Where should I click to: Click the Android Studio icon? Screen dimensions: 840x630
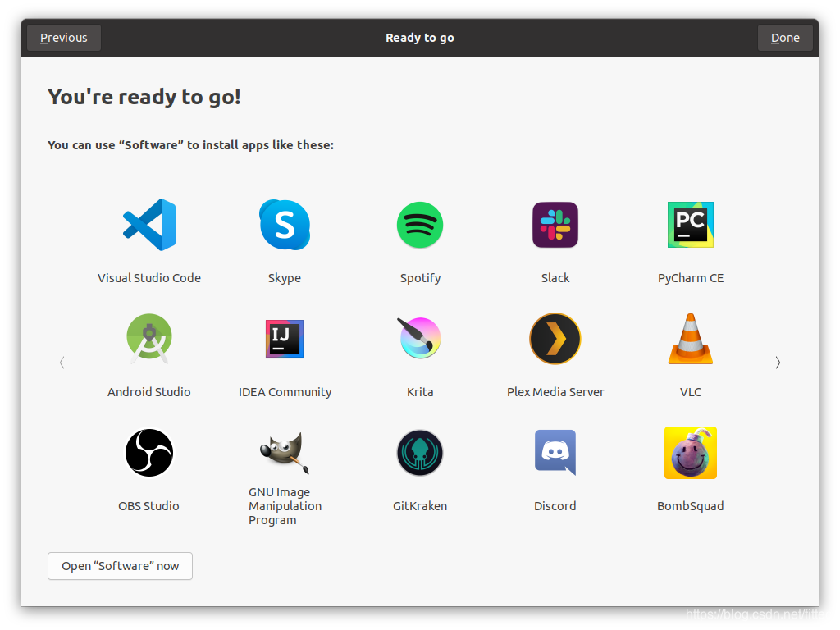pos(149,339)
